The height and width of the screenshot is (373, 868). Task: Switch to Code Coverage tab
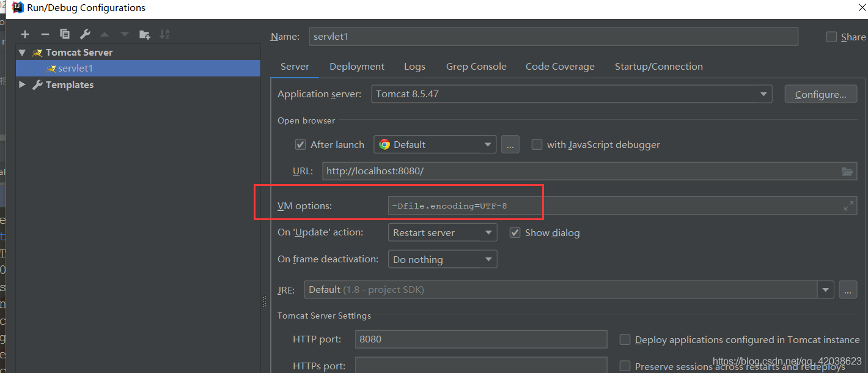[x=560, y=67]
